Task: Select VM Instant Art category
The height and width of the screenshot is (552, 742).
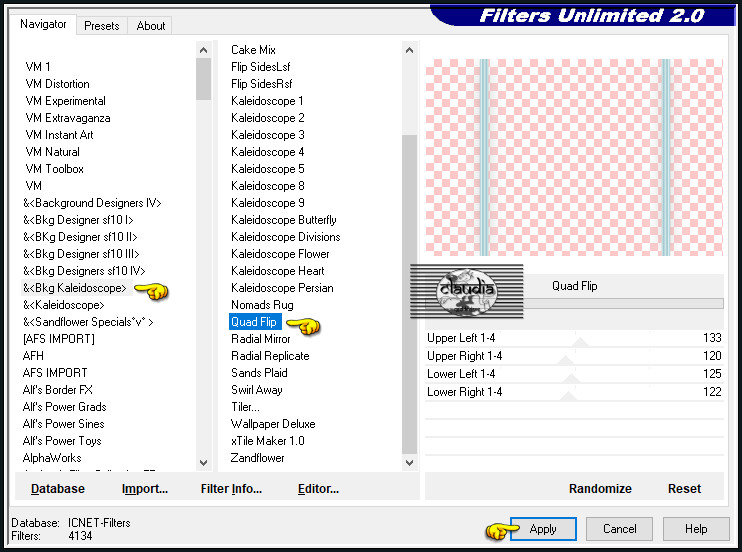Action: [59, 135]
